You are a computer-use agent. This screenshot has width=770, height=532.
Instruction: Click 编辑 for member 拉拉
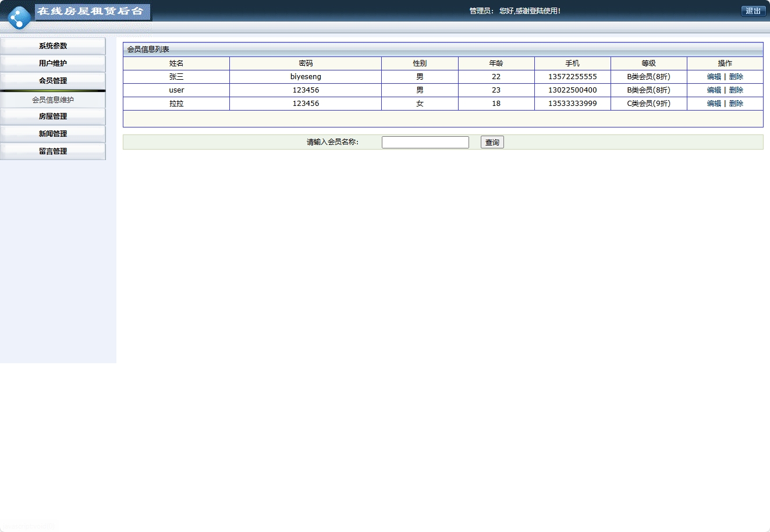click(714, 104)
